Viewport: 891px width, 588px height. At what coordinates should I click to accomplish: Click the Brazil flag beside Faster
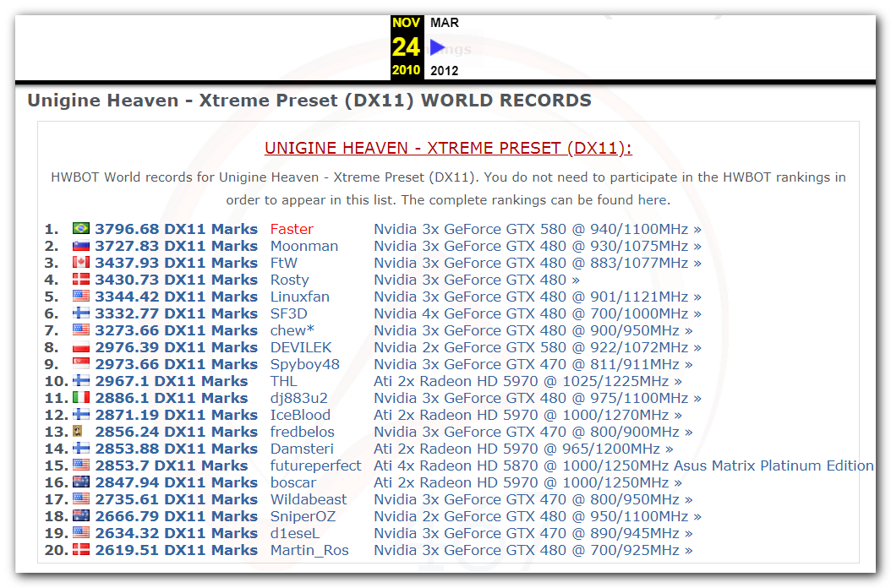tap(80, 228)
